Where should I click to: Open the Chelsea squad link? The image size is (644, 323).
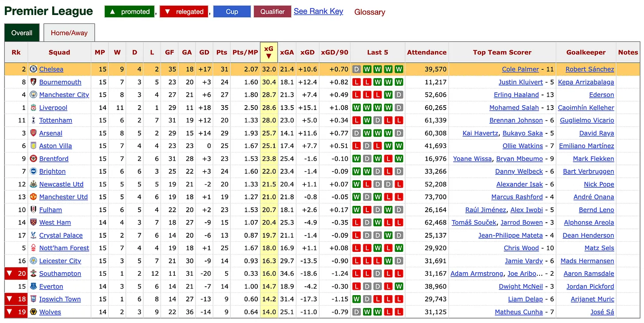tap(51, 69)
